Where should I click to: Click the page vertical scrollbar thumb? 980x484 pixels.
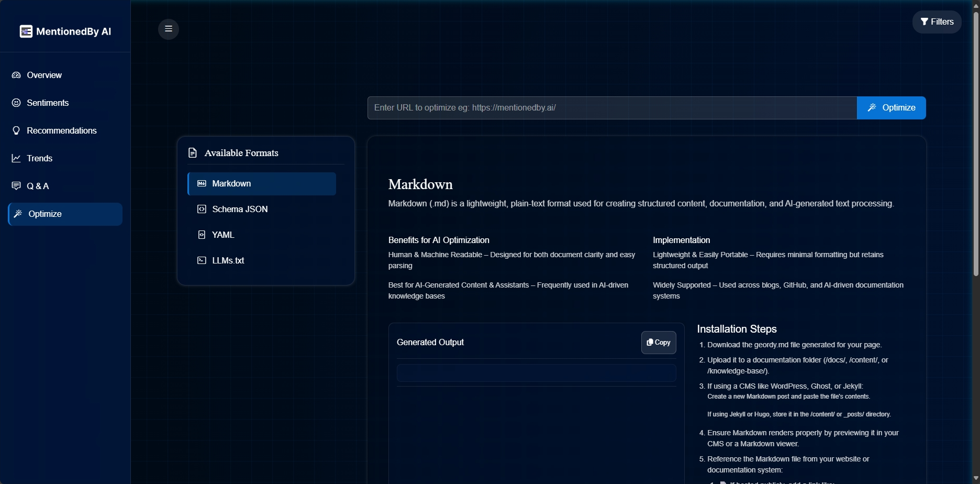pyautogui.click(x=976, y=144)
